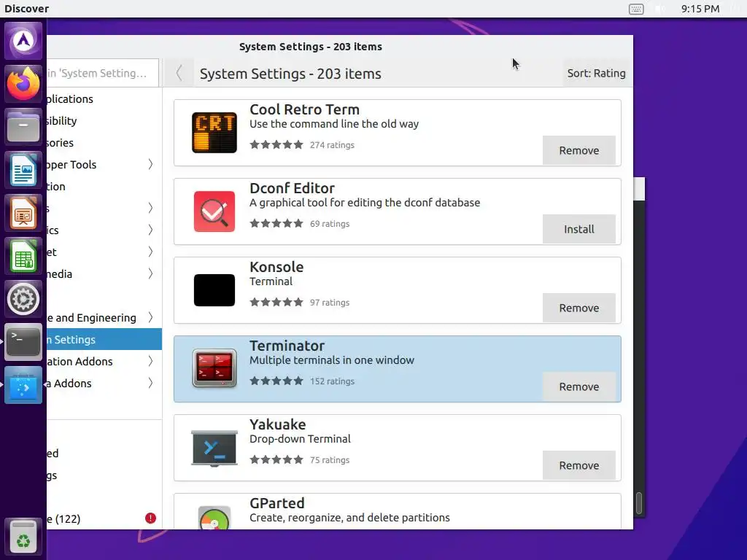Click the Konsole black app icon

tap(214, 290)
